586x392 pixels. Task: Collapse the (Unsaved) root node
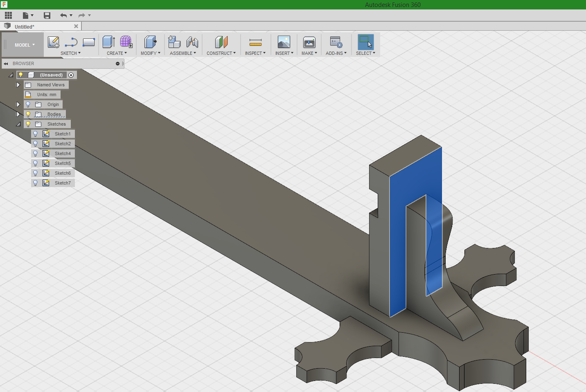click(x=11, y=75)
